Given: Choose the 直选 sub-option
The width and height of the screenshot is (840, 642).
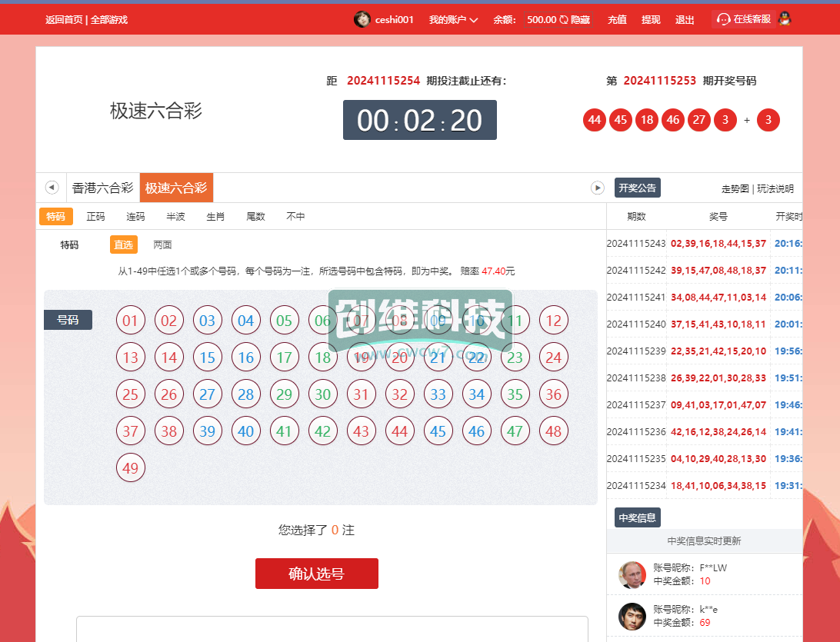Looking at the screenshot, I should pos(124,244).
